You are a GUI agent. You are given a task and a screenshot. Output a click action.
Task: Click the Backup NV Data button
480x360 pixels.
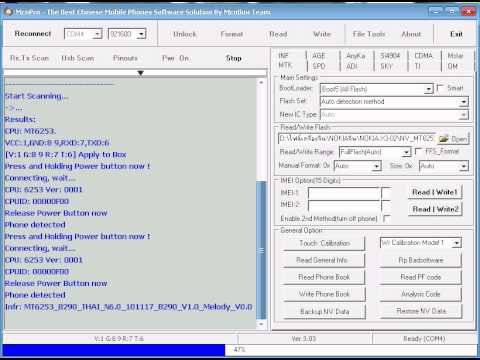[x=324, y=312]
